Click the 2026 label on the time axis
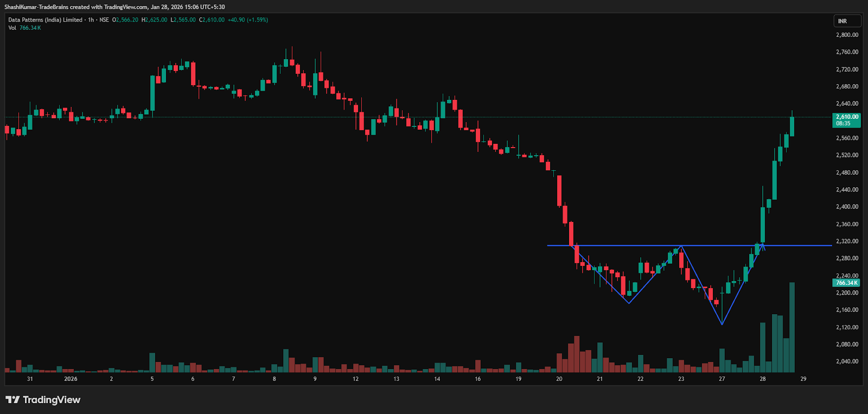Screen dimensions: 868x414 [x=71, y=379]
